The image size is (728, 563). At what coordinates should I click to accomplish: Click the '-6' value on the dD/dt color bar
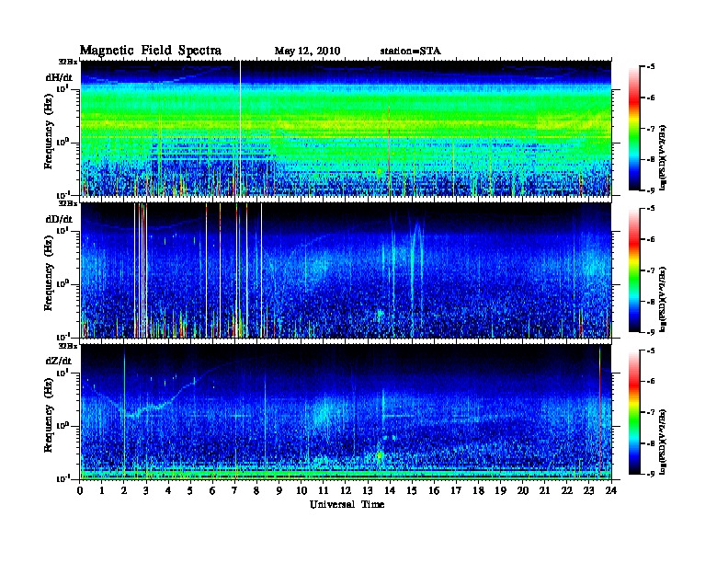pyautogui.click(x=651, y=240)
